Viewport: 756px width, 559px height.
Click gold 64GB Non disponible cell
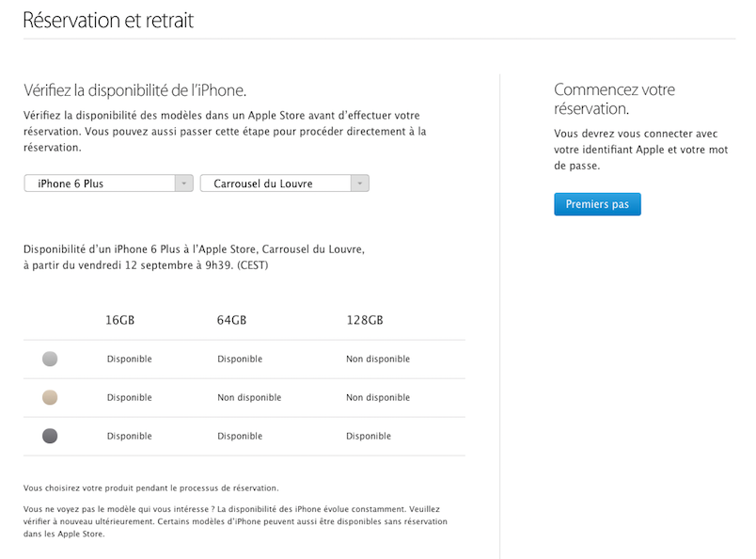tap(249, 398)
